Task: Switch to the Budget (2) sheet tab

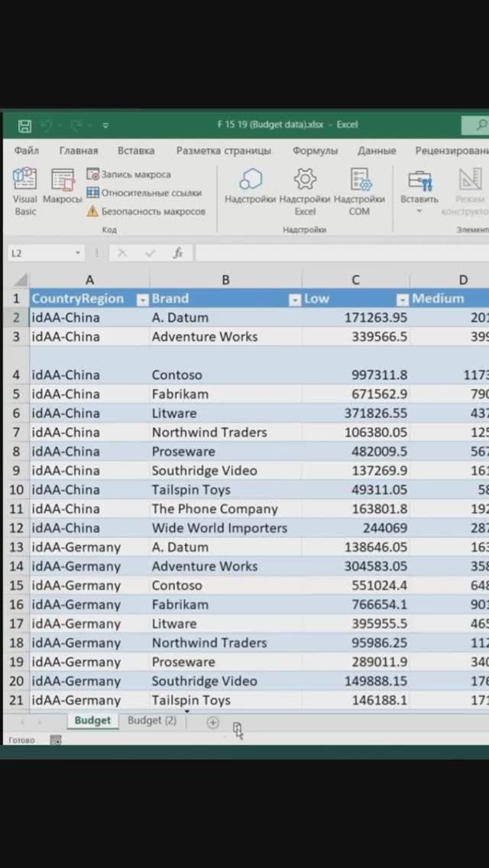Action: (x=152, y=721)
